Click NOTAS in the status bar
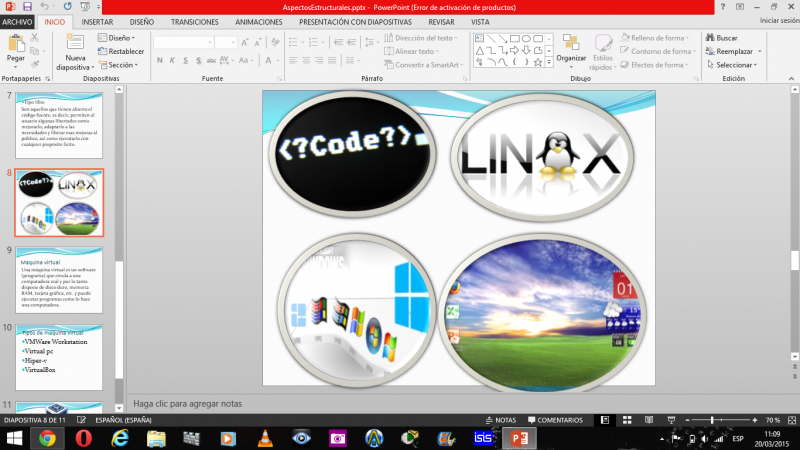 [x=501, y=420]
